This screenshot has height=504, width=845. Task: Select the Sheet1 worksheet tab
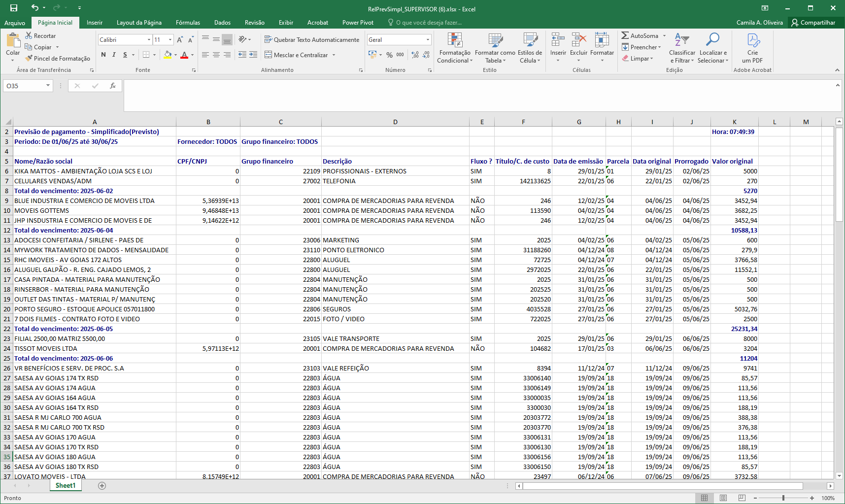pos(66,486)
